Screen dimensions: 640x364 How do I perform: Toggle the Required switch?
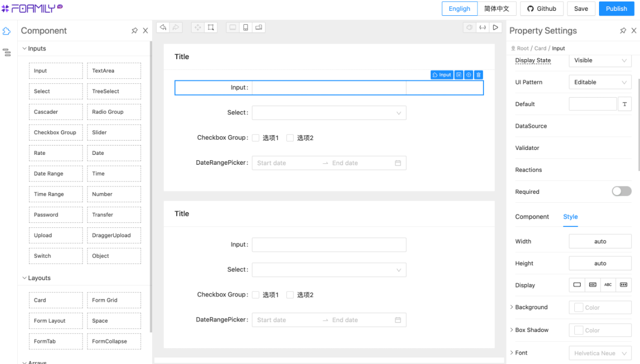point(622,191)
